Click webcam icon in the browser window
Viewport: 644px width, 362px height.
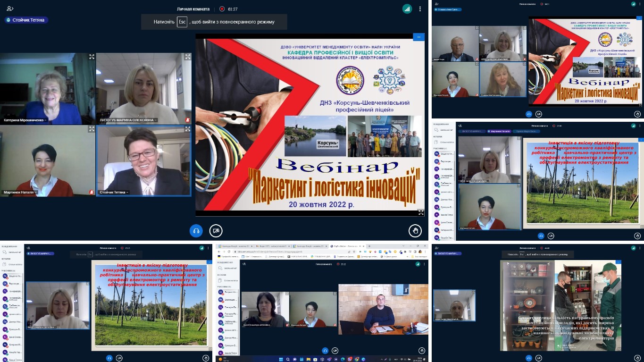coord(335,351)
